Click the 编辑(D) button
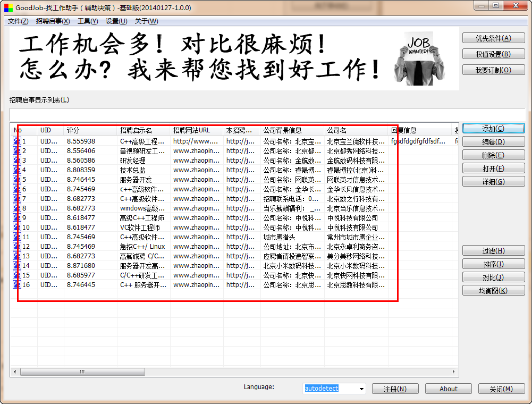Viewport: 532px width, 404px height. click(x=493, y=141)
